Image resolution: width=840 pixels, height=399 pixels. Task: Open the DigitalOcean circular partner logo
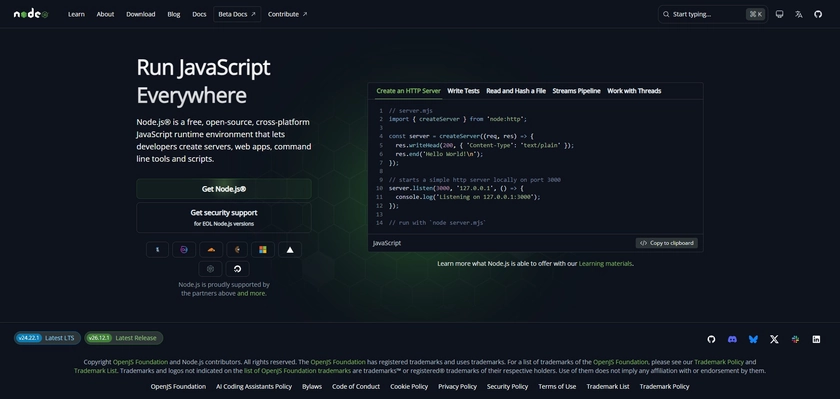coord(237,269)
